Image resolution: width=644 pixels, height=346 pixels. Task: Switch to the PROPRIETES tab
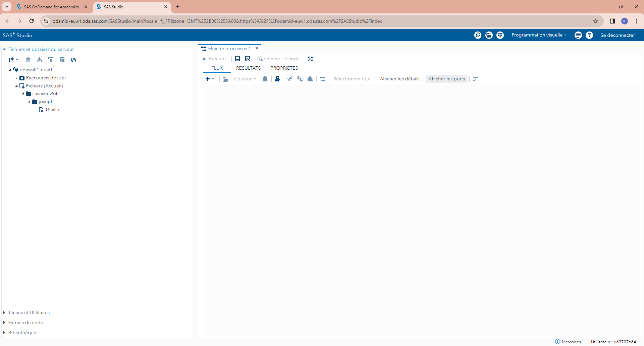click(284, 68)
